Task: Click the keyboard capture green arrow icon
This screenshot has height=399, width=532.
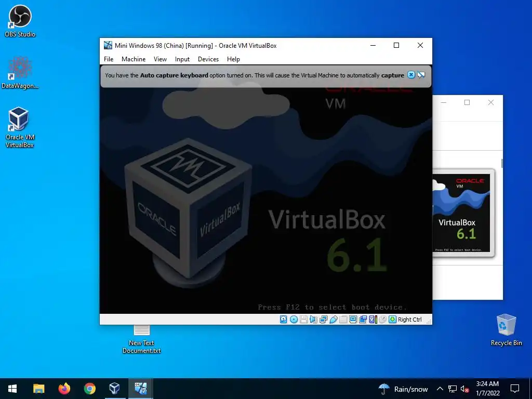Action: tap(393, 320)
